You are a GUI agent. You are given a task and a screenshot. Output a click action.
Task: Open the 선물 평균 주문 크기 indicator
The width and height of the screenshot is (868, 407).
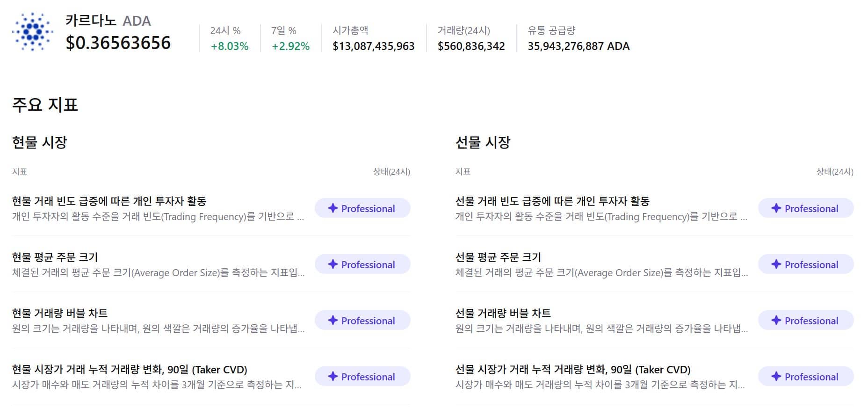pos(499,257)
